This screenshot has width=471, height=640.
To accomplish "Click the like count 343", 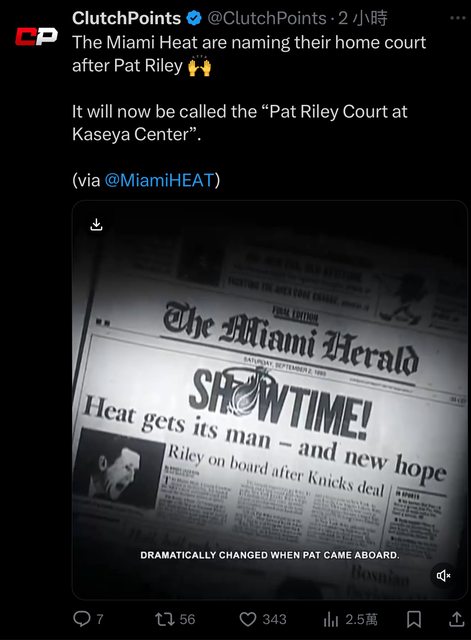I will click(x=274, y=619).
